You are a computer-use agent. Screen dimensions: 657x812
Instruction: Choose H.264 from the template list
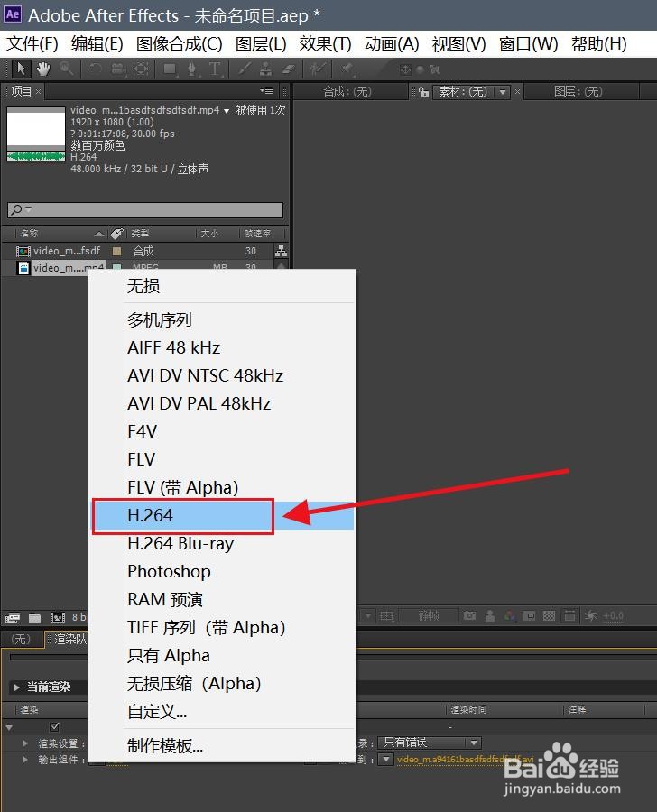tap(223, 515)
